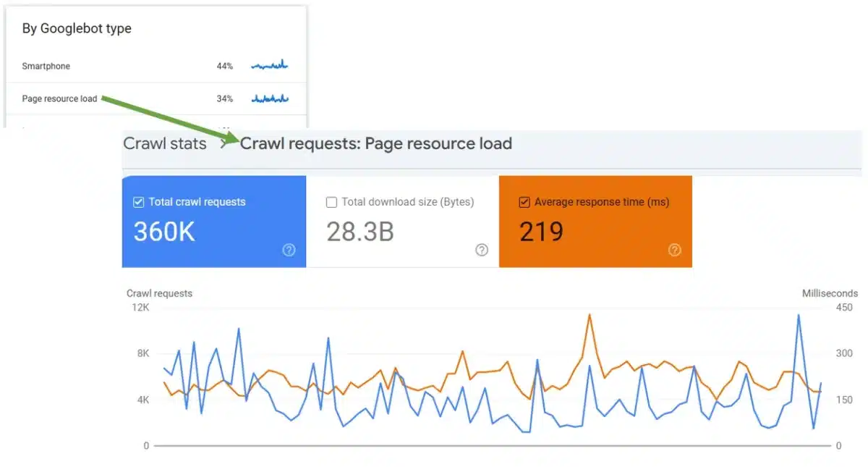Open the Smartphone Googlebot type row
This screenshot has width=868, height=467.
[156, 66]
